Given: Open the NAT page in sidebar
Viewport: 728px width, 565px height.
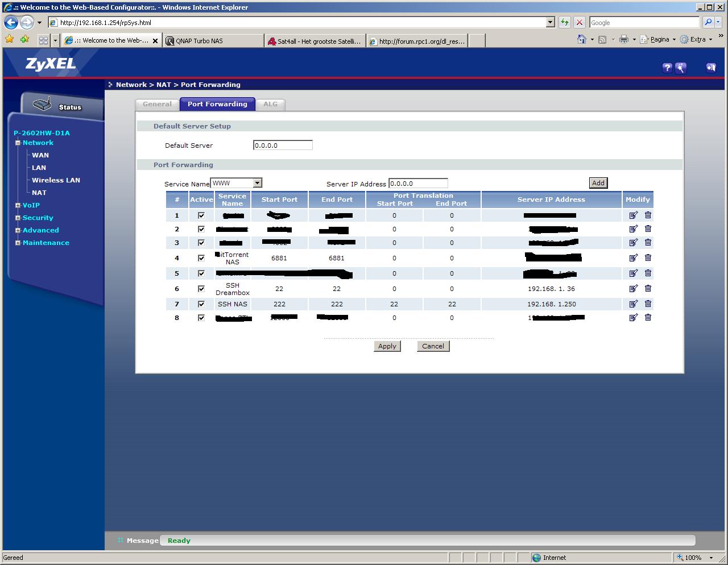Looking at the screenshot, I should [39, 193].
